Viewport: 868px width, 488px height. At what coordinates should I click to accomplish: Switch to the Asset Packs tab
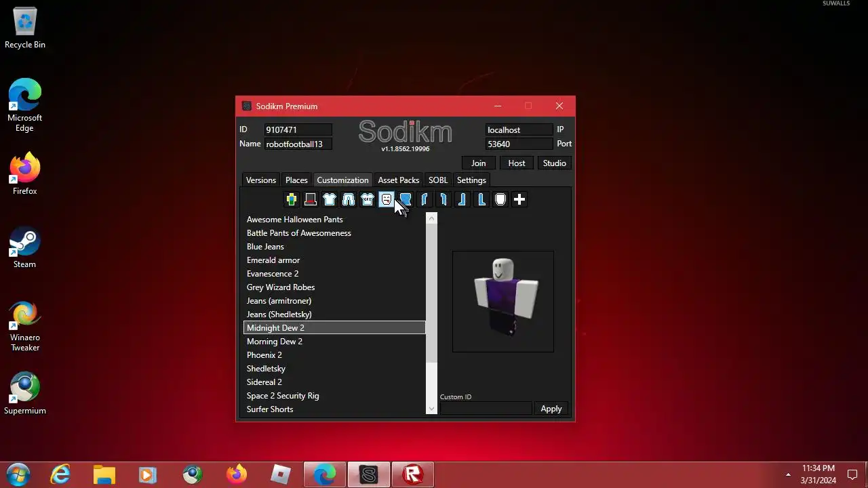coord(399,180)
